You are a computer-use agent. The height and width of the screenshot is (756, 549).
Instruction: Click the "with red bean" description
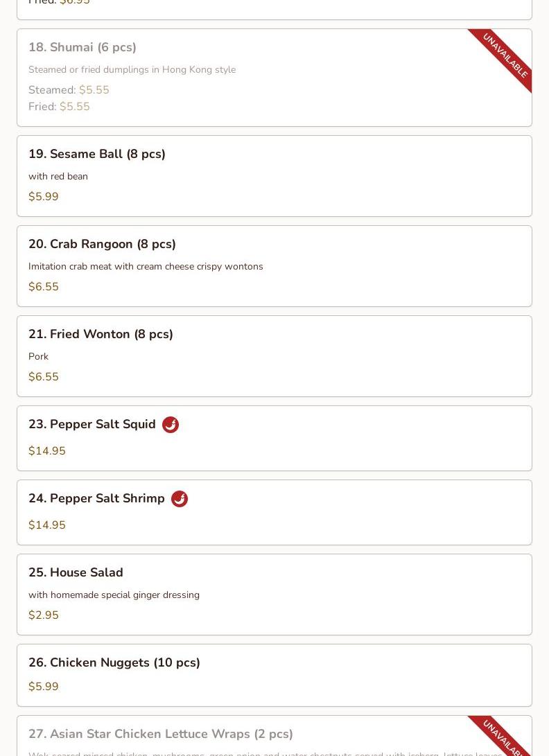(58, 176)
